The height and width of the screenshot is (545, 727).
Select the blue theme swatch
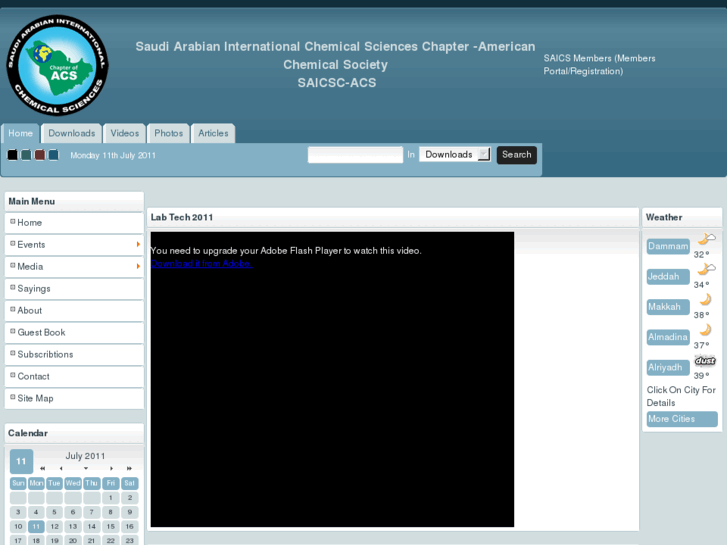(x=54, y=155)
